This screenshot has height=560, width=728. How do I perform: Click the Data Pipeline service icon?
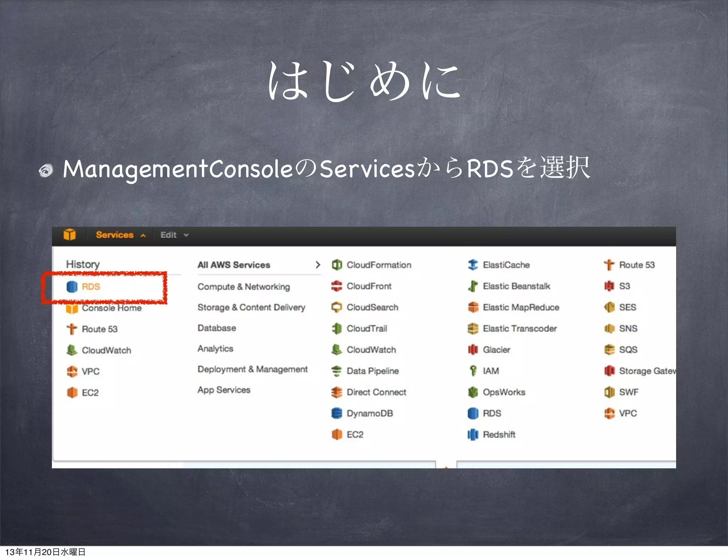click(x=337, y=371)
